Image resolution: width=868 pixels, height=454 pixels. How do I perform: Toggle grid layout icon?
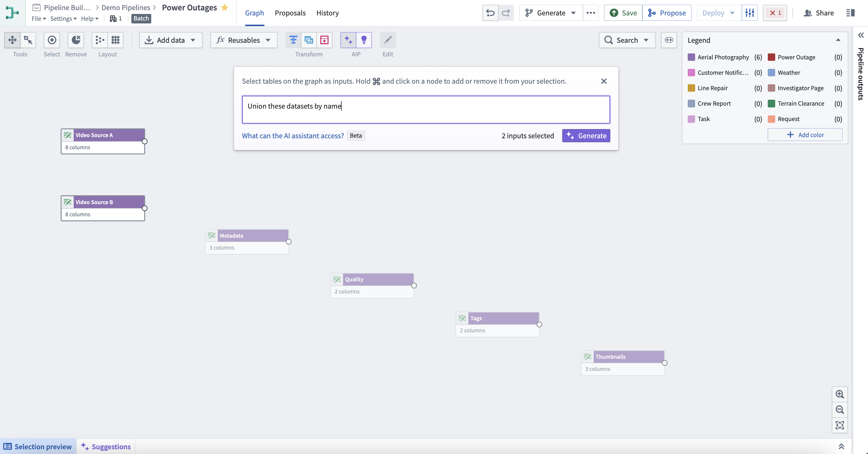(x=116, y=40)
